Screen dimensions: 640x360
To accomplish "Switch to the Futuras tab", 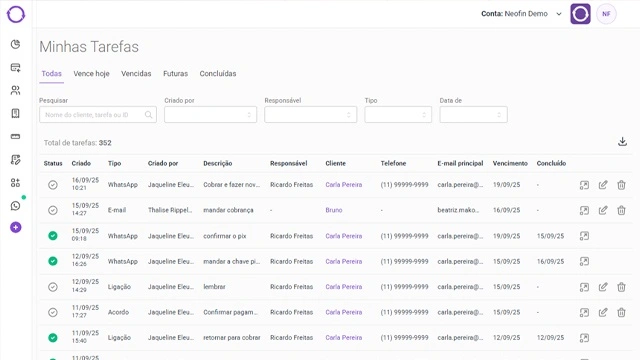I will (x=176, y=73).
